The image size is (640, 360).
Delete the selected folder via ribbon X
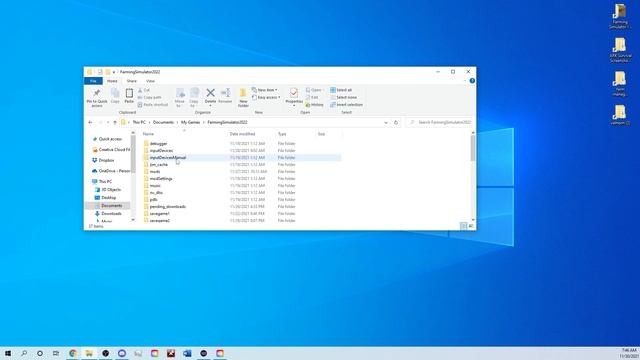tap(210, 96)
